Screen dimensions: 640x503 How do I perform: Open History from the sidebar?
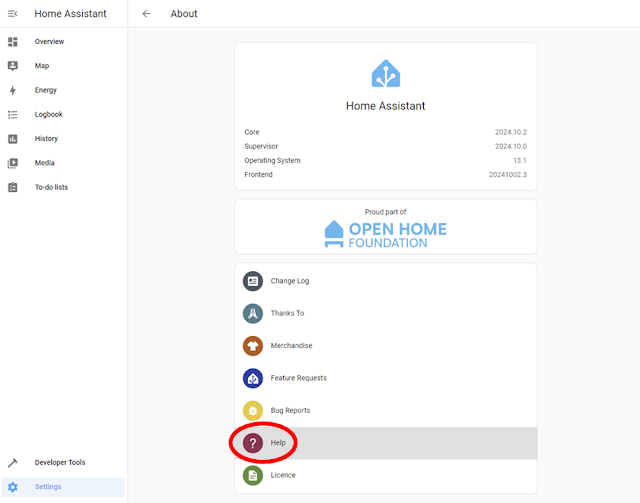46,139
